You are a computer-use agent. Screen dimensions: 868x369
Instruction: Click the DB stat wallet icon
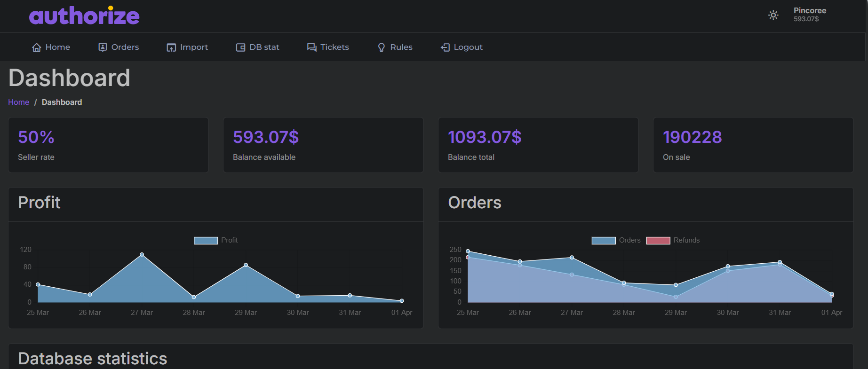pos(240,47)
